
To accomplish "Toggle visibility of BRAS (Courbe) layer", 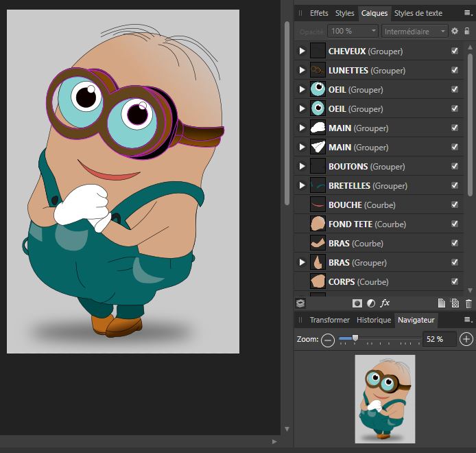I will (x=455, y=243).
